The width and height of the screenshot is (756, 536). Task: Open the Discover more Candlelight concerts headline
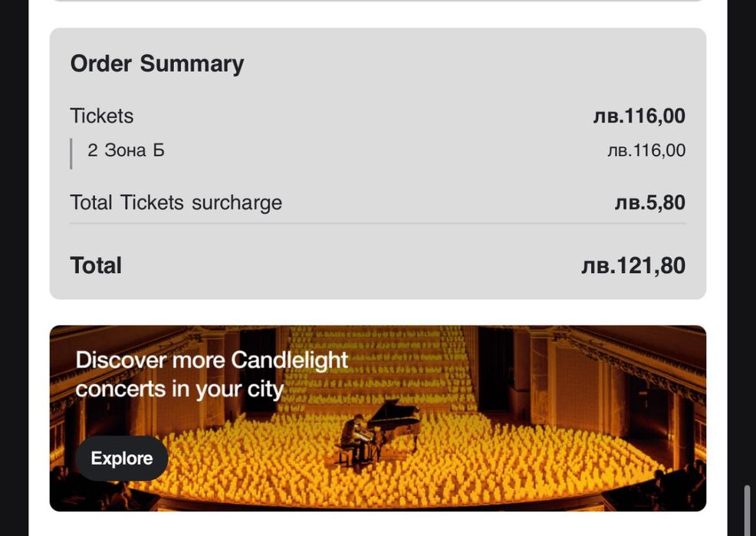coord(212,374)
